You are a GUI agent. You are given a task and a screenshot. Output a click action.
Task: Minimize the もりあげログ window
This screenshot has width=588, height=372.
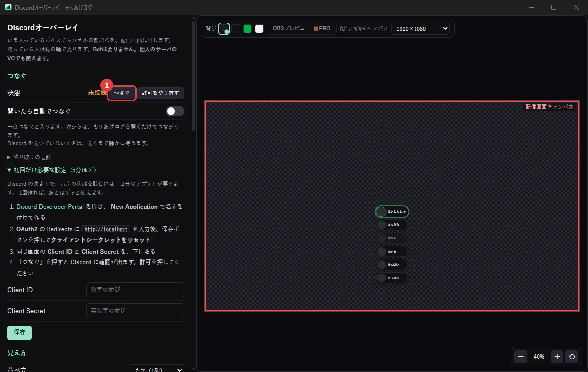531,7
